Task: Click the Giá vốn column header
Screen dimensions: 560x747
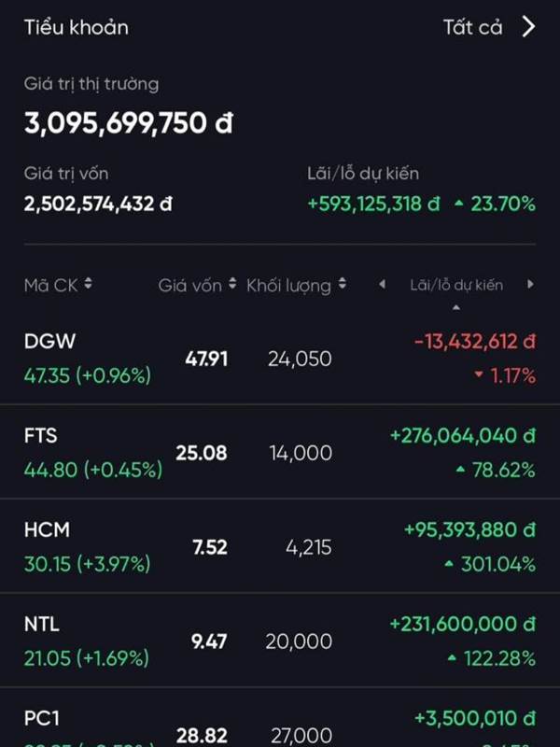Action: click(190, 285)
